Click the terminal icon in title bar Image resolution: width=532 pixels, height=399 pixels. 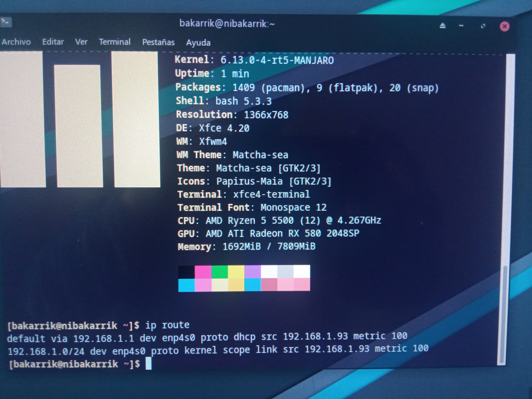pyautogui.click(x=6, y=22)
